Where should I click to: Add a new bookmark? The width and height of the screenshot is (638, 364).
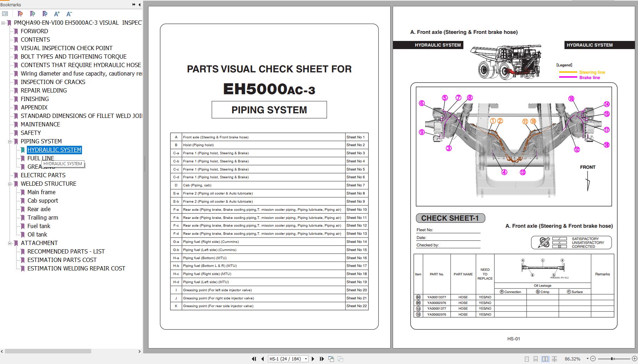(32, 13)
